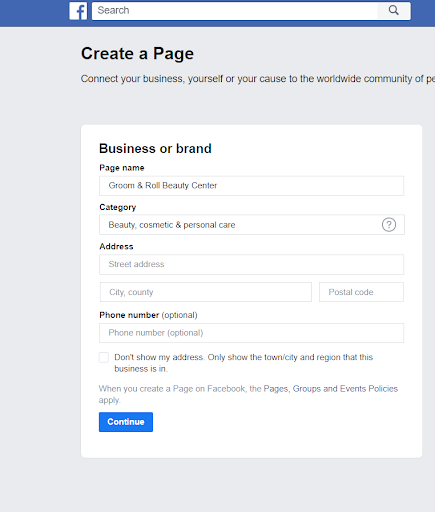Viewport: 435px width, 512px height.
Task: Click the Street address field
Action: 251,264
